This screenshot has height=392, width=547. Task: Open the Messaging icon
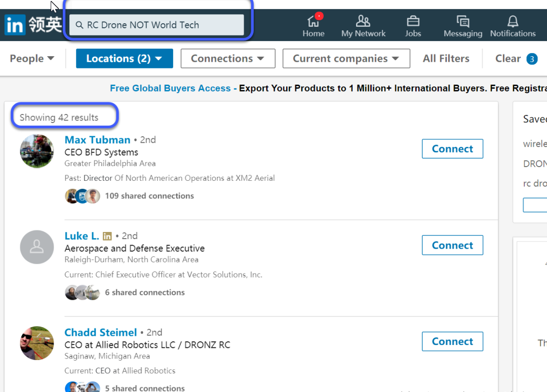click(x=462, y=21)
